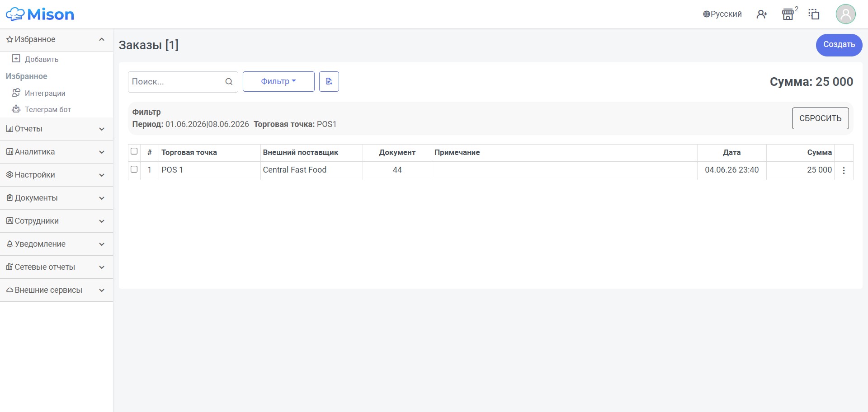The image size is (868, 412).
Task: Open the user avatar profile menu
Action: pos(845,14)
